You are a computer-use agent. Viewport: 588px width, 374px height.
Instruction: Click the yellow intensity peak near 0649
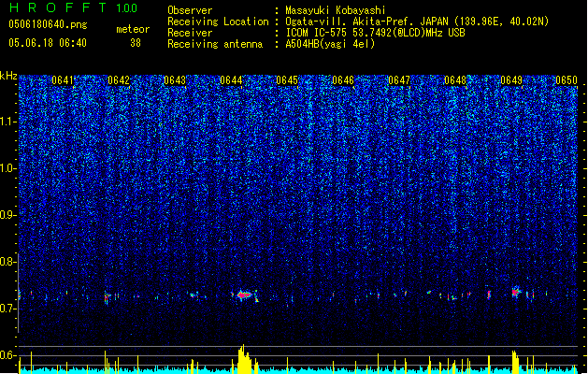click(x=515, y=362)
